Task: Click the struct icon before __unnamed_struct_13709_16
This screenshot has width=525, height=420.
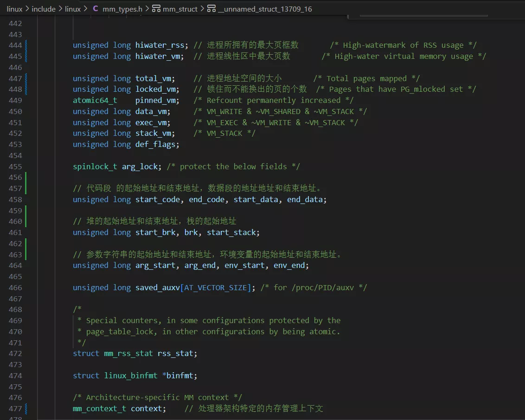Action: tap(211, 9)
